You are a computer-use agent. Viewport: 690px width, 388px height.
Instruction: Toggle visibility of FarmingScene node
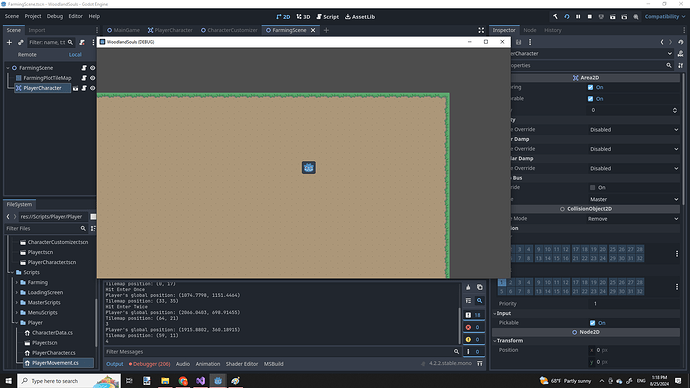pos(92,68)
